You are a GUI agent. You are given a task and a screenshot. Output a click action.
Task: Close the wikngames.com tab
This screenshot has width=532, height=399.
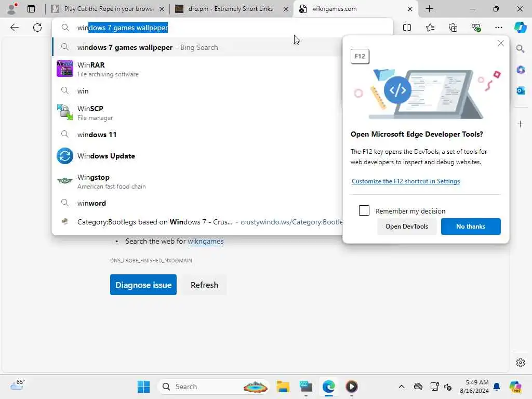[410, 9]
